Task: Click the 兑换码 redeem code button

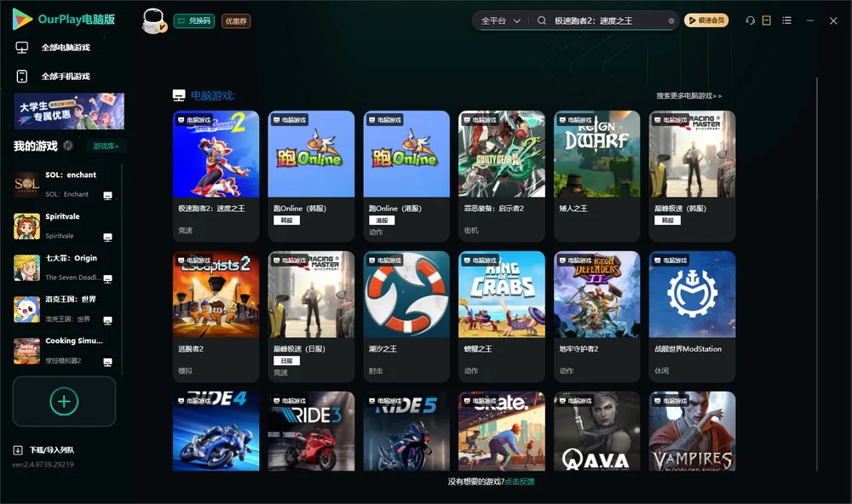Action: click(194, 21)
